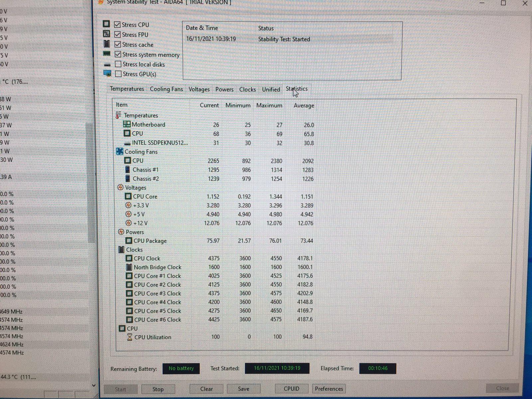532x399 pixels.
Task: Select the Statistics tab
Action: point(297,89)
